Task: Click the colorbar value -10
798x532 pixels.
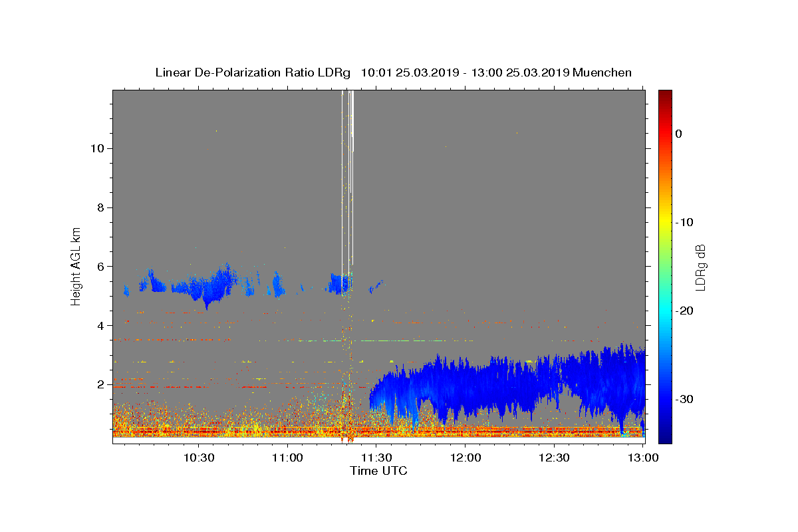Action: (684, 222)
